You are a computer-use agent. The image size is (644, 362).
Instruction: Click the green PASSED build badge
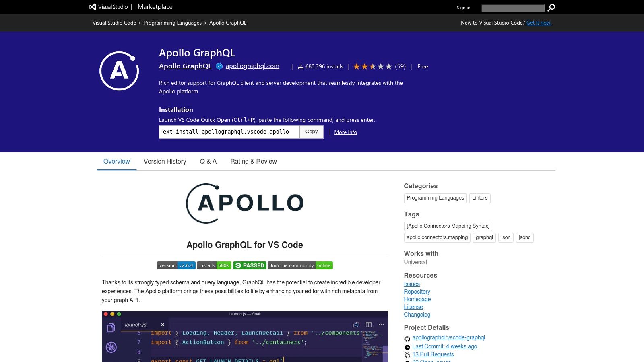[250, 265]
